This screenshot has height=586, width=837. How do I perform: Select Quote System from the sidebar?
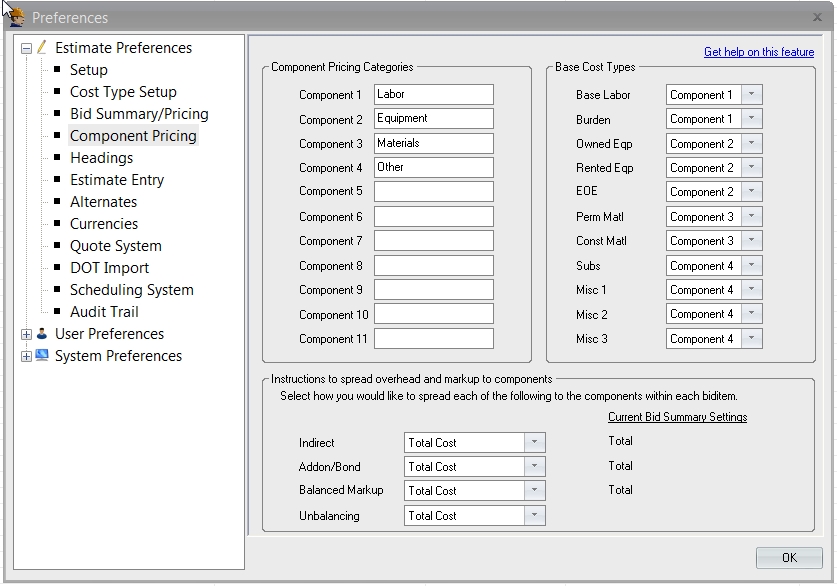tap(115, 245)
